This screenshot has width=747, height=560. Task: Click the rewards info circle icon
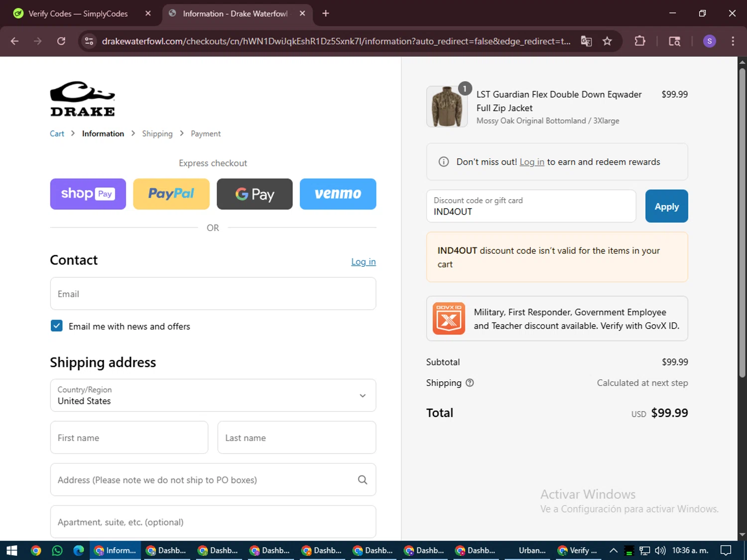[x=443, y=162]
